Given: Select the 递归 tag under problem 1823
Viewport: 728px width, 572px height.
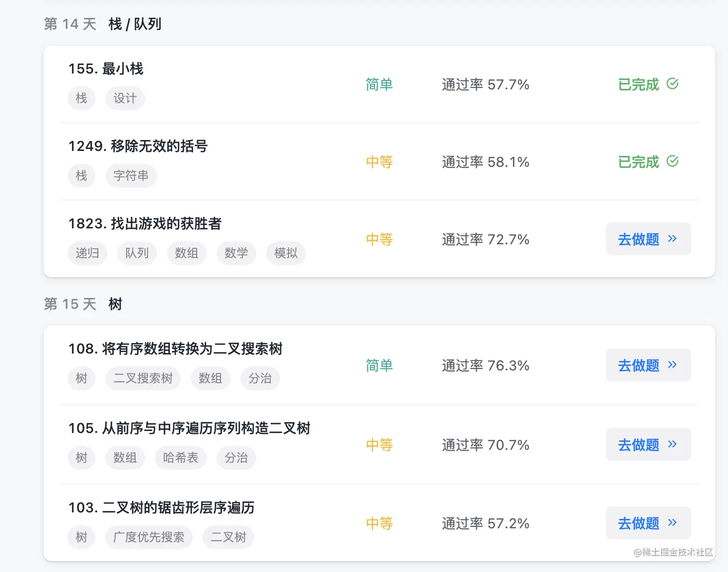Looking at the screenshot, I should [x=87, y=253].
